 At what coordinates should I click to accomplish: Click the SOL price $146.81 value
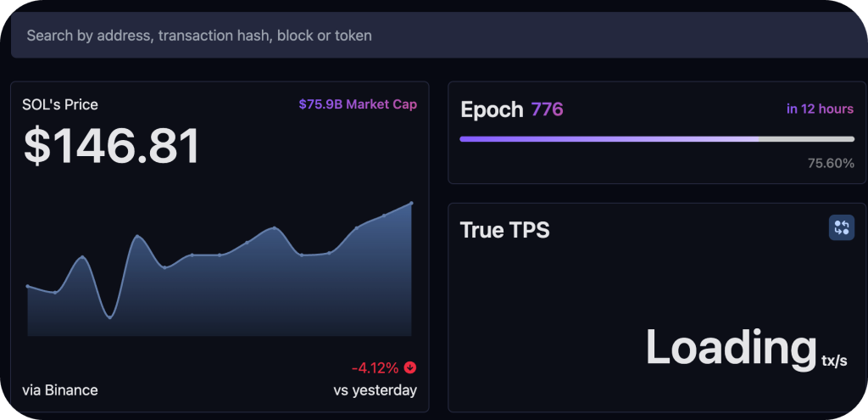(111, 146)
